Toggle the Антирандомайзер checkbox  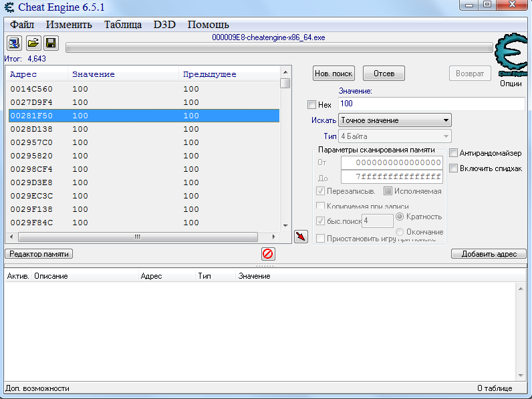point(454,153)
